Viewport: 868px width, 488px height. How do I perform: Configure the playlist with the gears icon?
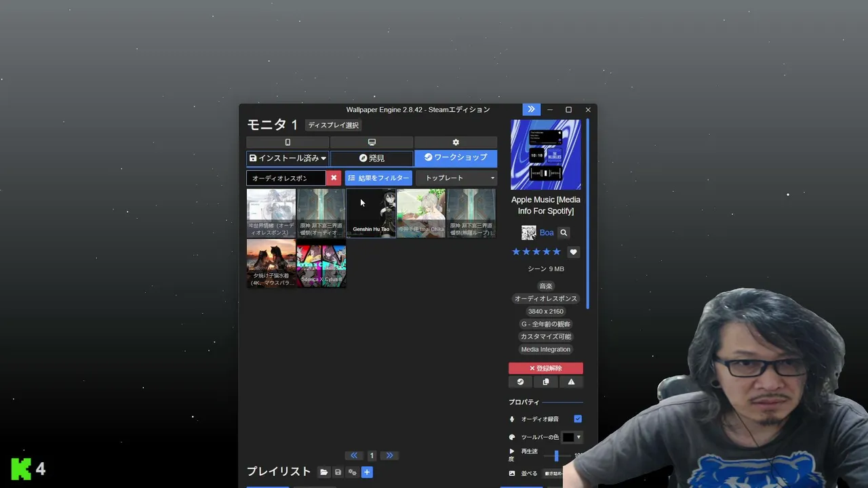[x=352, y=472]
